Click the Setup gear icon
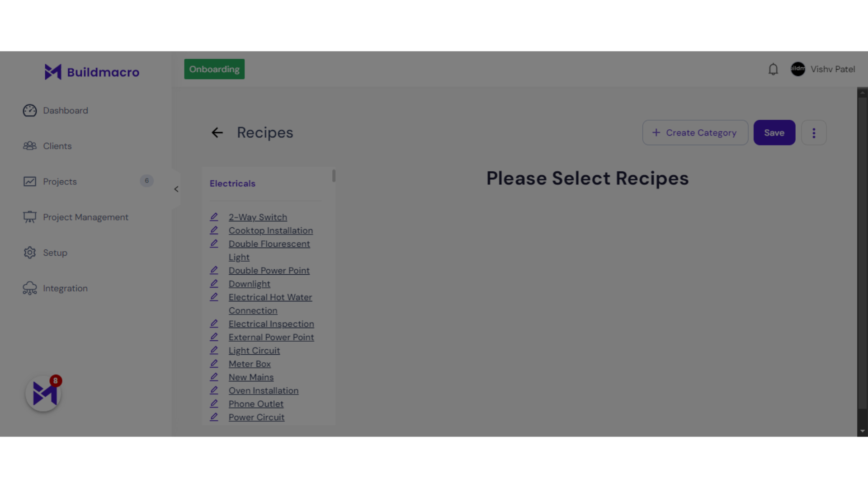 pos(30,253)
